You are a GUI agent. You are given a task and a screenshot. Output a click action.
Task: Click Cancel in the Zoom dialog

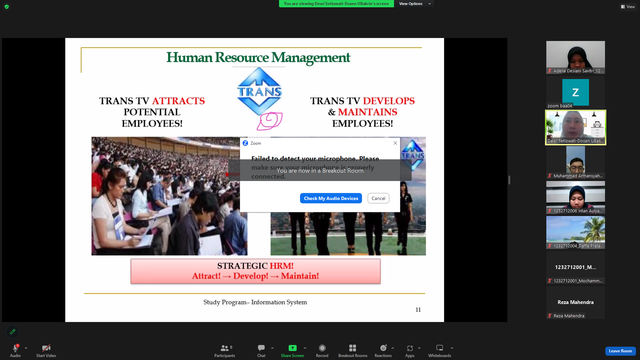(x=378, y=198)
